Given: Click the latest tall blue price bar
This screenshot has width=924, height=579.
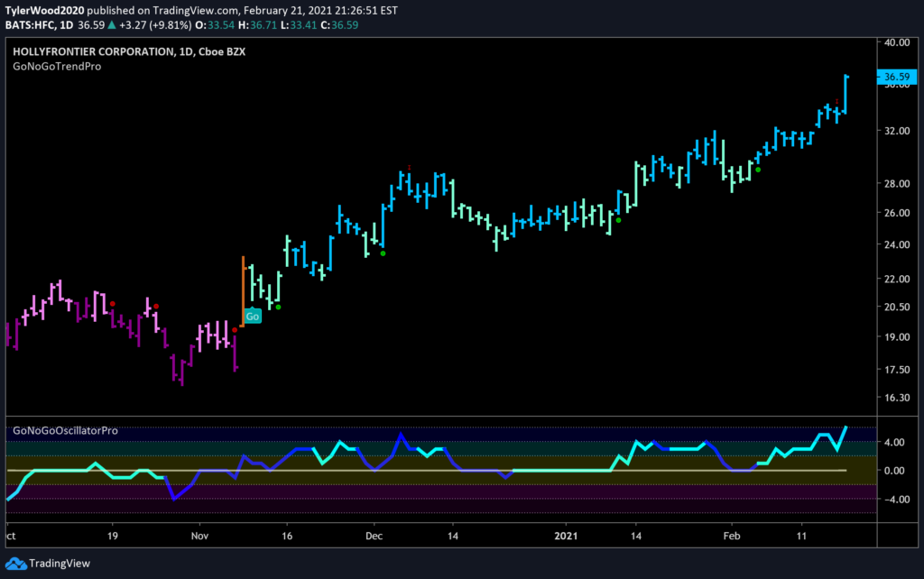Looking at the screenshot, I should [845, 94].
